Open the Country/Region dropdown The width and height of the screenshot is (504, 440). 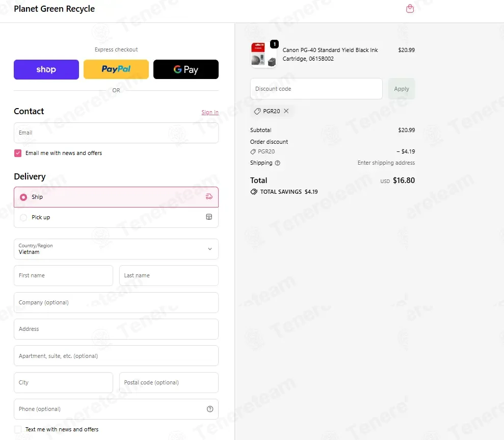click(x=116, y=249)
